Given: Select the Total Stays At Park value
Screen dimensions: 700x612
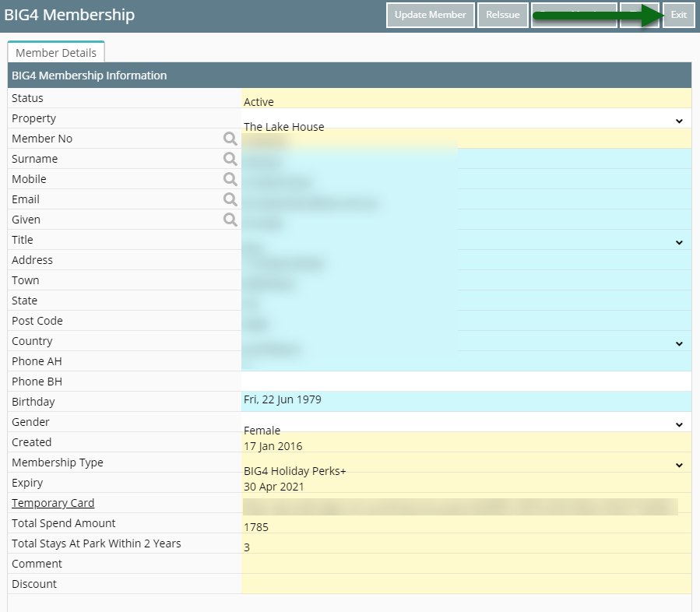Looking at the screenshot, I should coord(466,543).
